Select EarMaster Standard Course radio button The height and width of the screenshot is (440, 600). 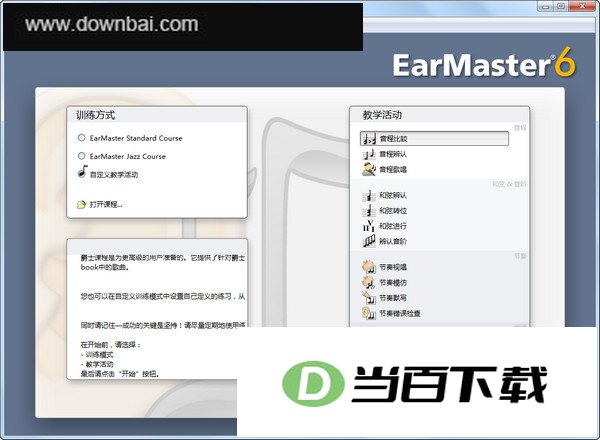(x=82, y=137)
